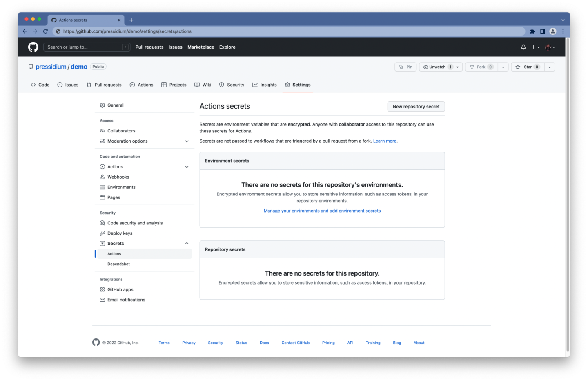Collapse the Secrets section chevron
This screenshot has width=588, height=381.
tap(187, 244)
